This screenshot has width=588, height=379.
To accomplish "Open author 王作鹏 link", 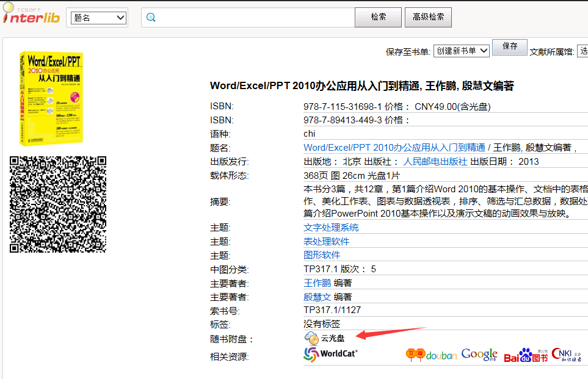I will pyautogui.click(x=318, y=283).
